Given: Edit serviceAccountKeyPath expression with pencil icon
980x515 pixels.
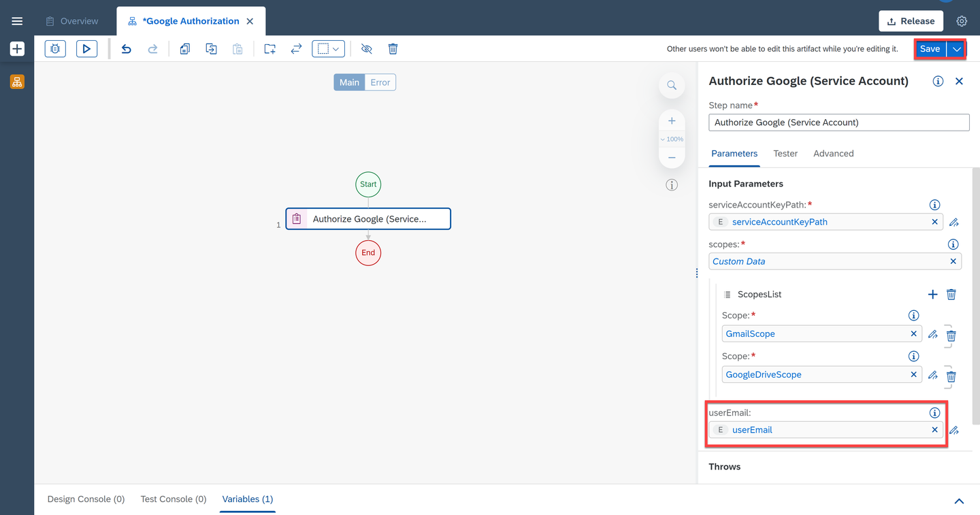Looking at the screenshot, I should point(954,222).
